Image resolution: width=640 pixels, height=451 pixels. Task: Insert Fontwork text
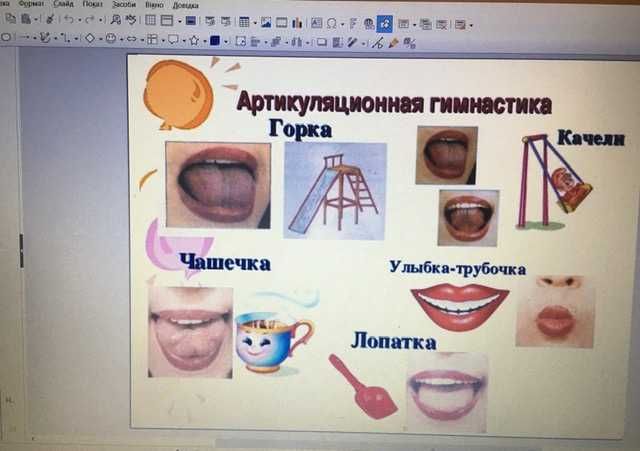pyautogui.click(x=353, y=24)
